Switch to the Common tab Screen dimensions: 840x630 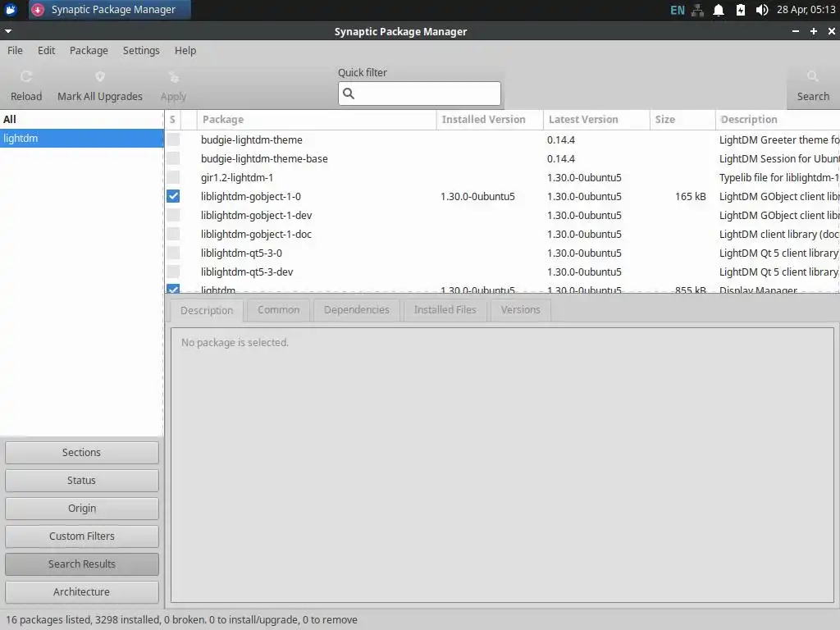coord(279,309)
